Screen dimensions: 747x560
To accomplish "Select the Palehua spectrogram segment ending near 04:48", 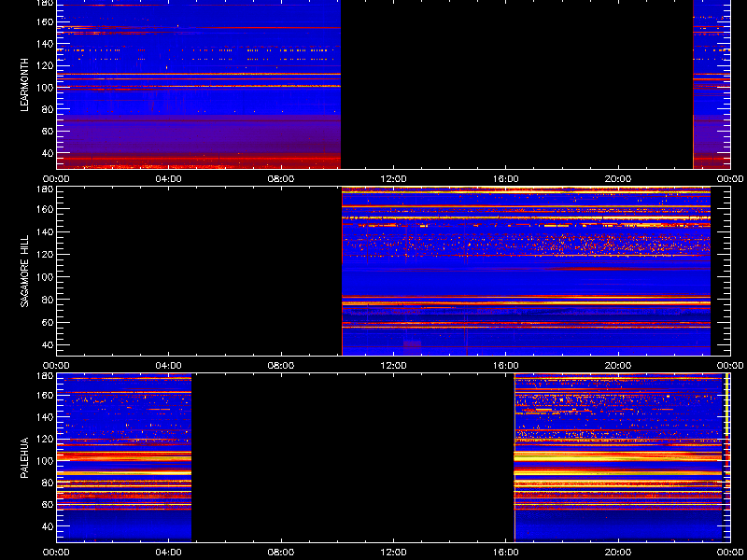I will [x=124, y=457].
